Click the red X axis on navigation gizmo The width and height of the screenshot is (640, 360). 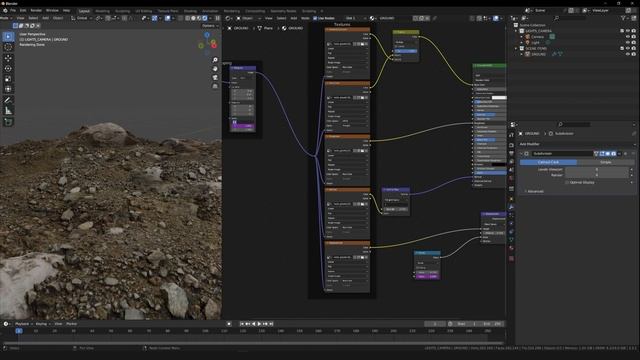click(214, 45)
